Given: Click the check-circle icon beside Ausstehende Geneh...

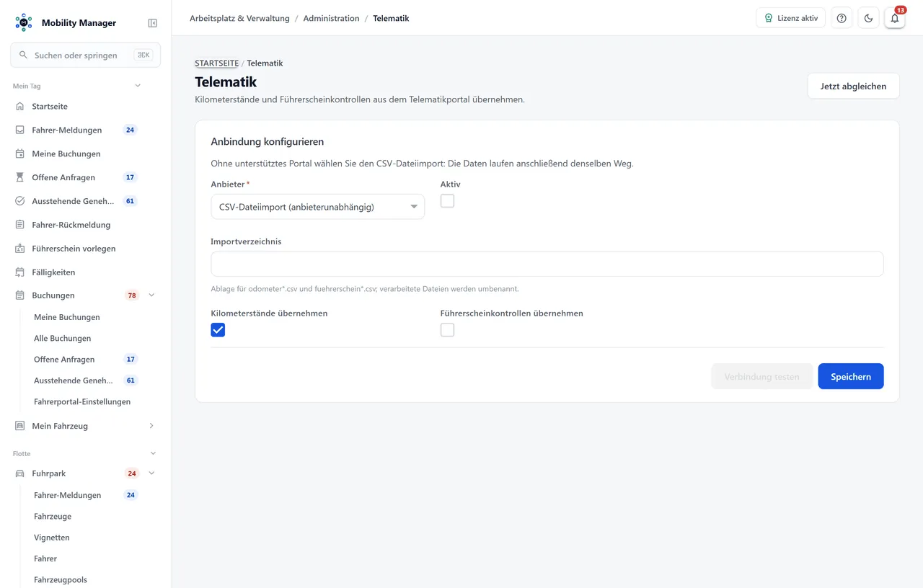Looking at the screenshot, I should tap(20, 201).
